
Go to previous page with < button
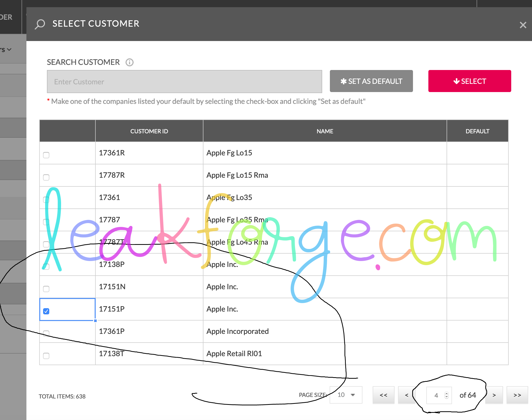(x=407, y=395)
